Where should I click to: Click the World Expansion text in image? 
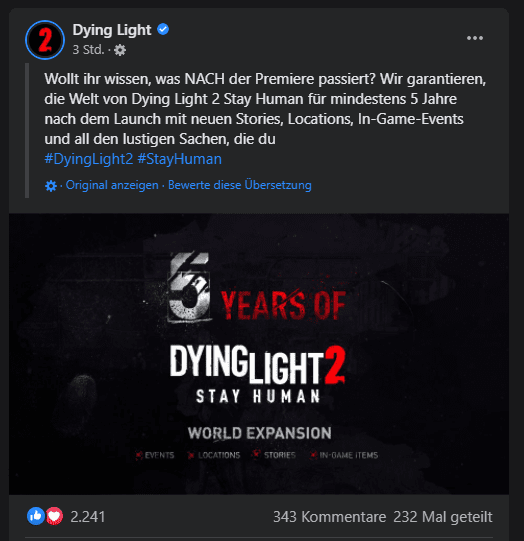(259, 433)
